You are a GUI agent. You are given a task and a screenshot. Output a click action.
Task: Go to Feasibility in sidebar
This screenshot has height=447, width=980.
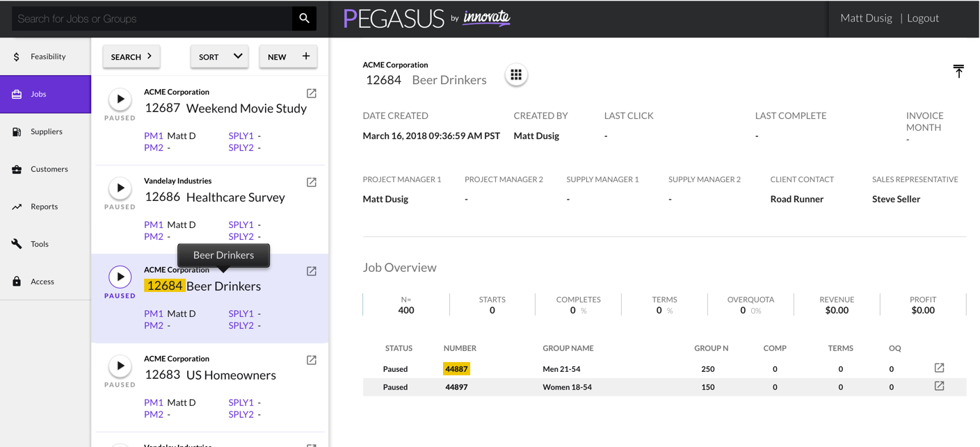pyautogui.click(x=47, y=56)
